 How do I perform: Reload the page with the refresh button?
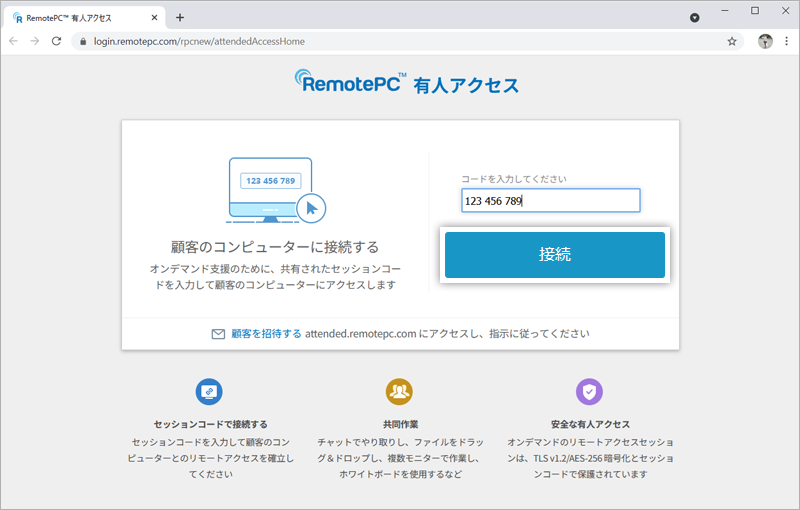click(57, 41)
